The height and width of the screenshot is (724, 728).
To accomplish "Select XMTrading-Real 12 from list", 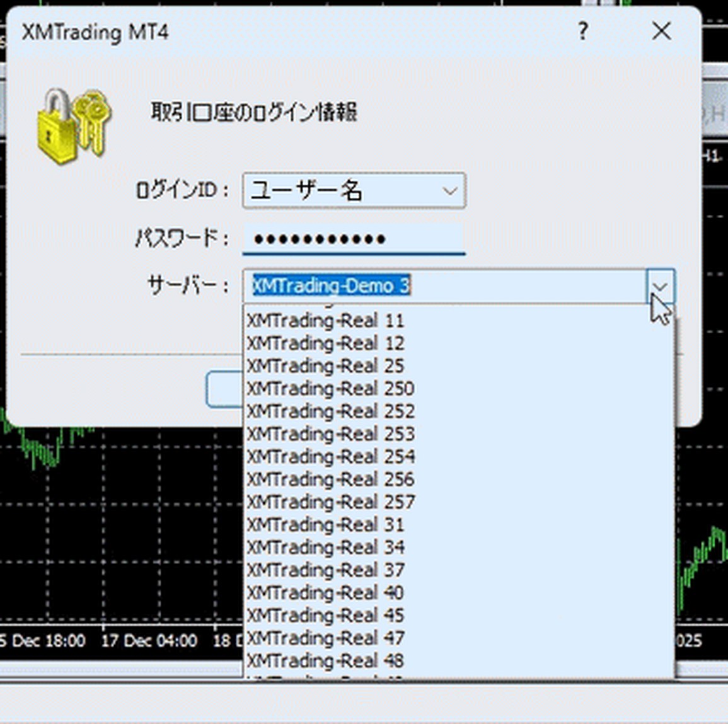I will (459, 343).
